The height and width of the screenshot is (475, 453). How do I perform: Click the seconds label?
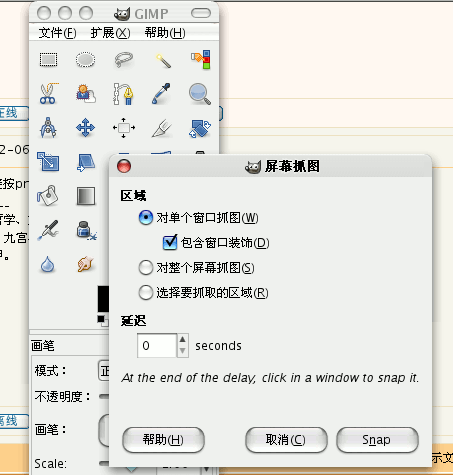click(218, 346)
